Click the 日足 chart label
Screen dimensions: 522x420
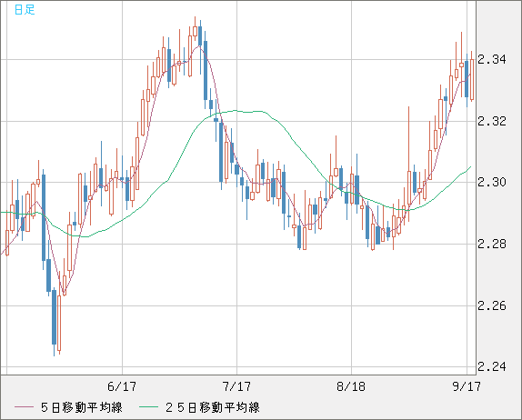(x=25, y=10)
